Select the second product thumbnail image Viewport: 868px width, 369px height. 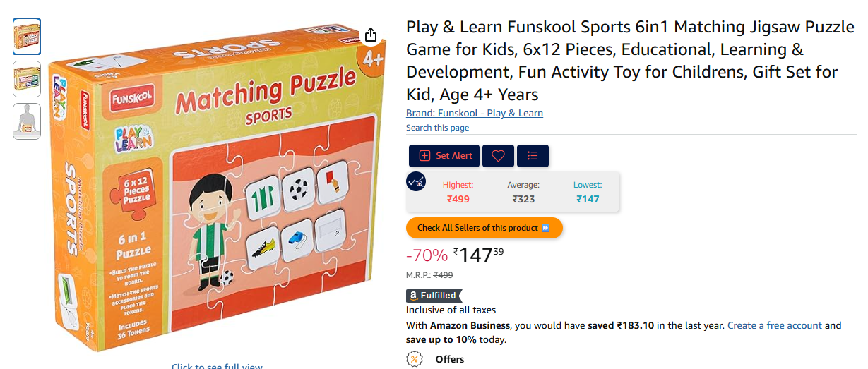coord(27,79)
